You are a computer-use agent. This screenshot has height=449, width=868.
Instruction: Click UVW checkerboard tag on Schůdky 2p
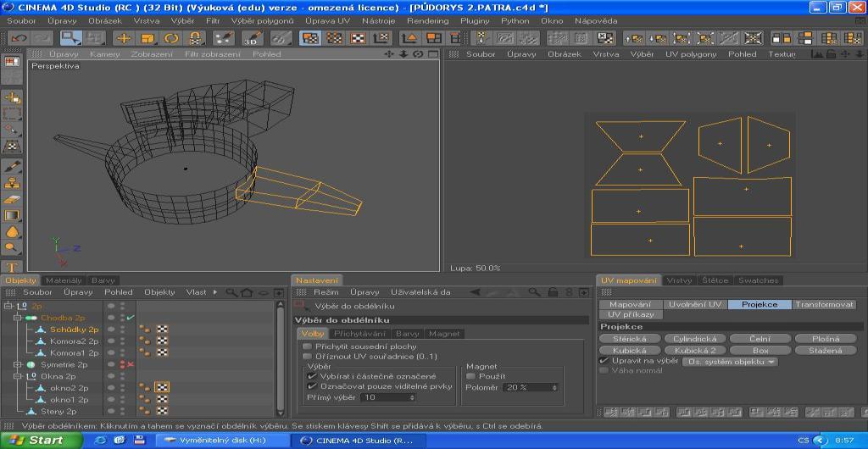(162, 330)
